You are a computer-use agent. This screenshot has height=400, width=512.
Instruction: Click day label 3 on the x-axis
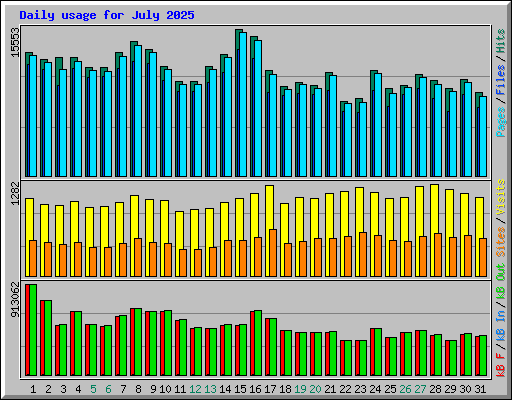pos(63,389)
